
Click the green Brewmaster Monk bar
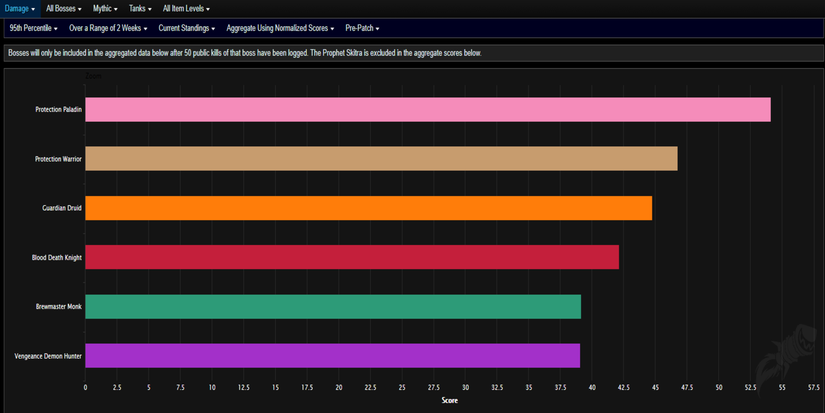(x=333, y=306)
